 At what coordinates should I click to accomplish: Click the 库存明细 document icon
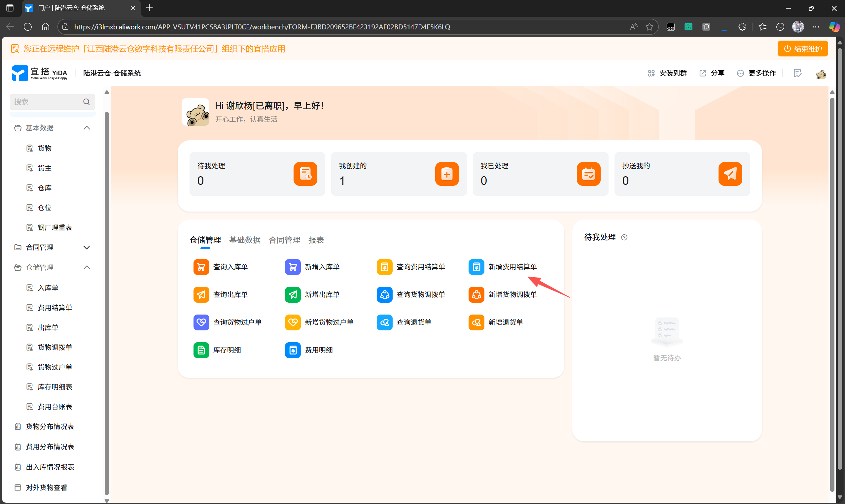tap(201, 350)
